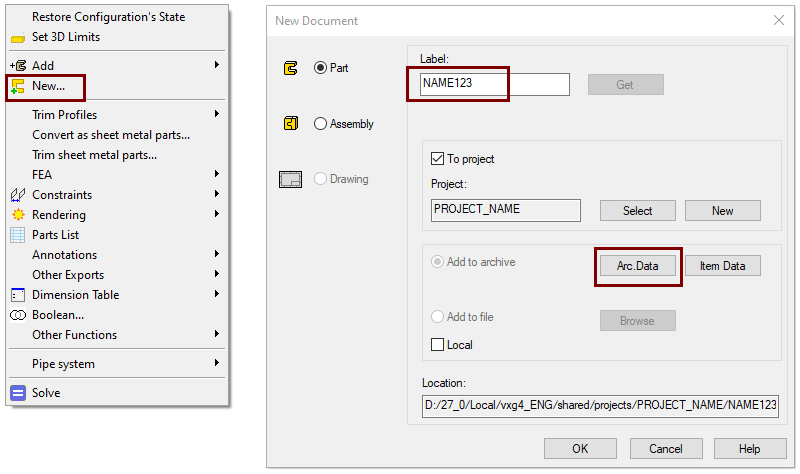Expand the Pipe system submenu arrow
This screenshot has width=800, height=474.
(217, 363)
